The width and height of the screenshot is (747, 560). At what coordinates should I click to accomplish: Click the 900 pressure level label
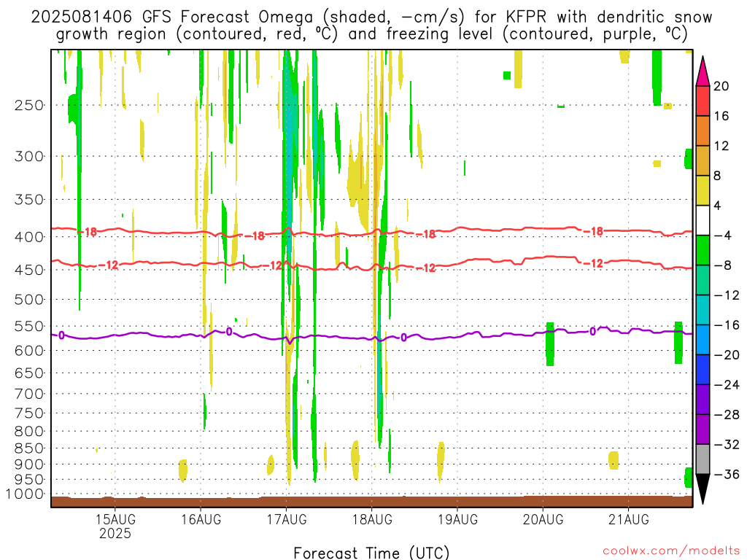29,464
